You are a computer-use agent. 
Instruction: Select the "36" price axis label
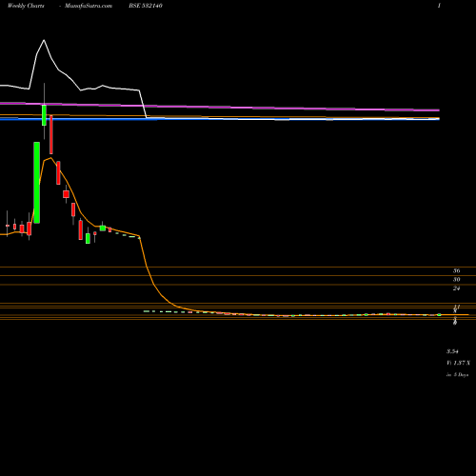coord(456,270)
